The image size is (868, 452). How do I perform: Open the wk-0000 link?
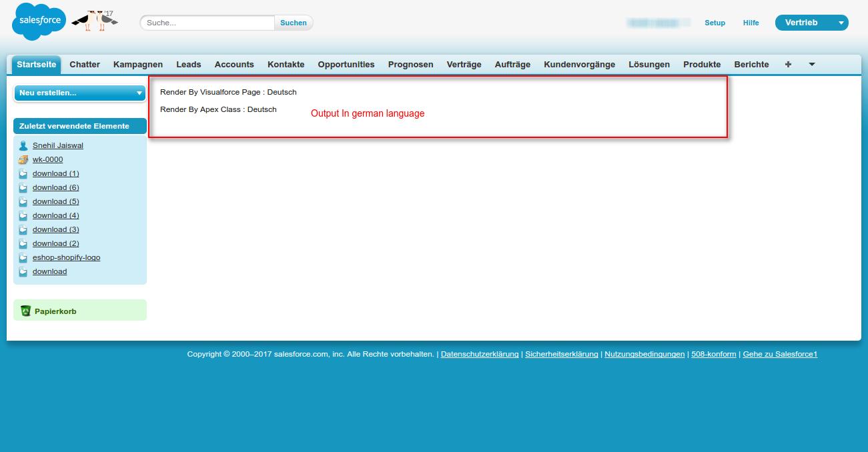(x=48, y=159)
